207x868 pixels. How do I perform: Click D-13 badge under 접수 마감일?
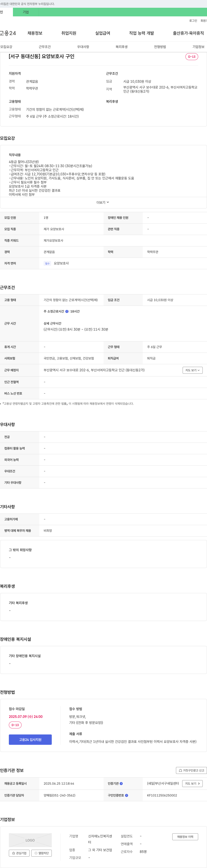point(15,725)
